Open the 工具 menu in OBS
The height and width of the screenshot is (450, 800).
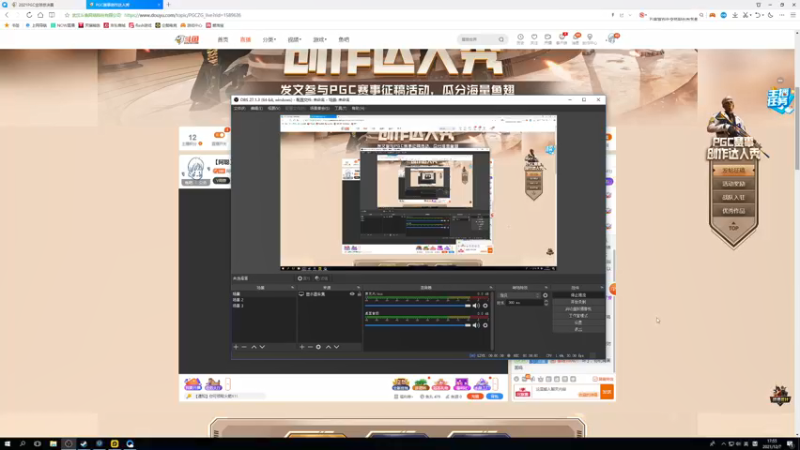pyautogui.click(x=340, y=108)
